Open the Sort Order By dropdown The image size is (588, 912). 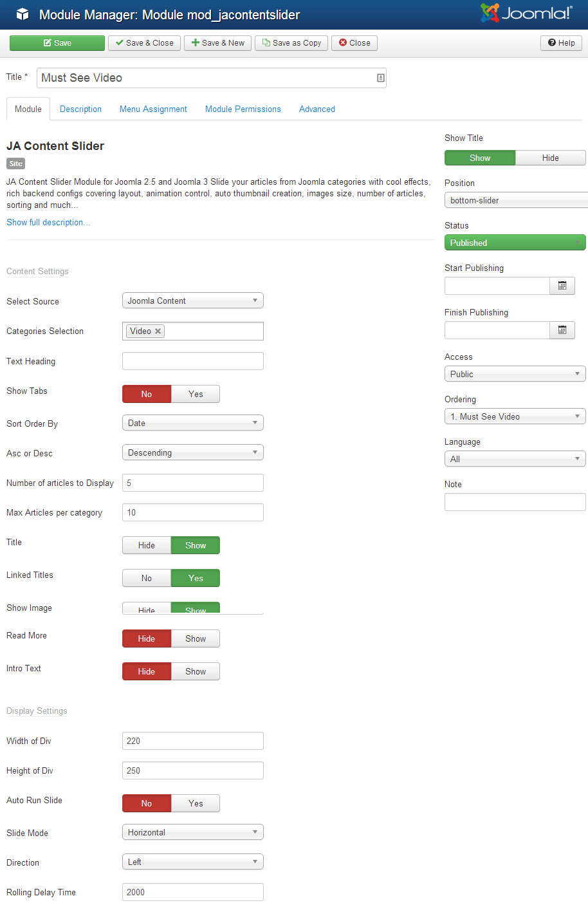(x=193, y=423)
